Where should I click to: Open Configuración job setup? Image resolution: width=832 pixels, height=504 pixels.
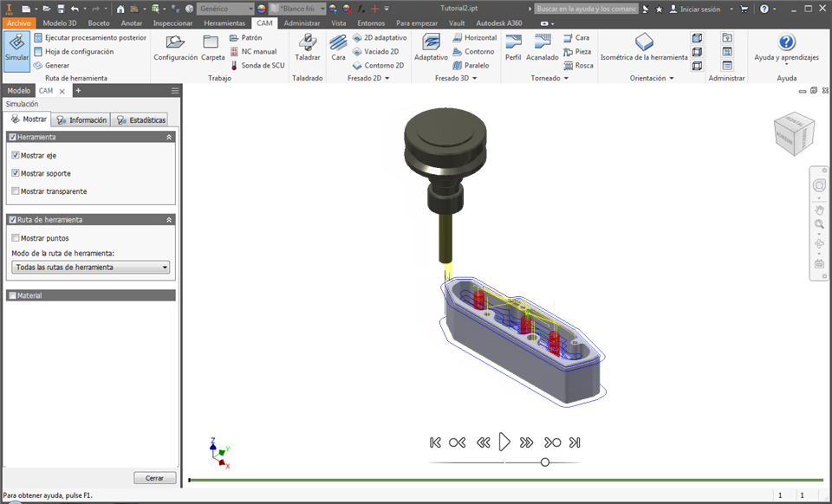point(175,48)
